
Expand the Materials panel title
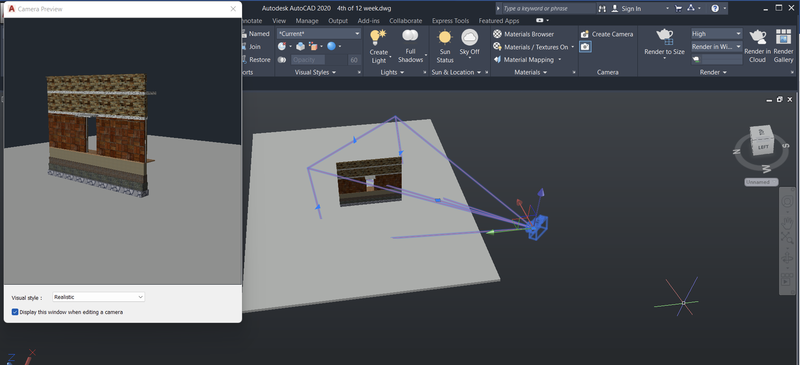531,72
